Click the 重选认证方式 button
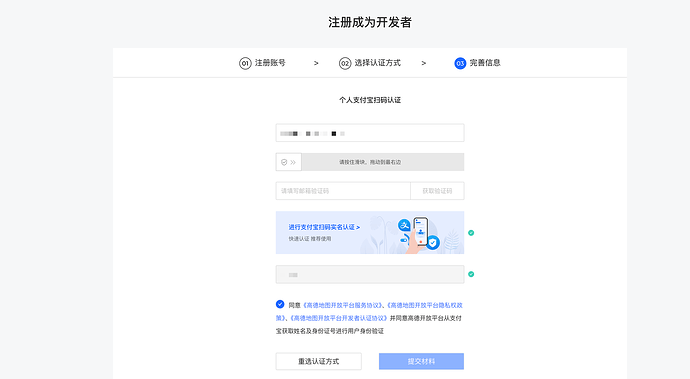 tap(319, 361)
